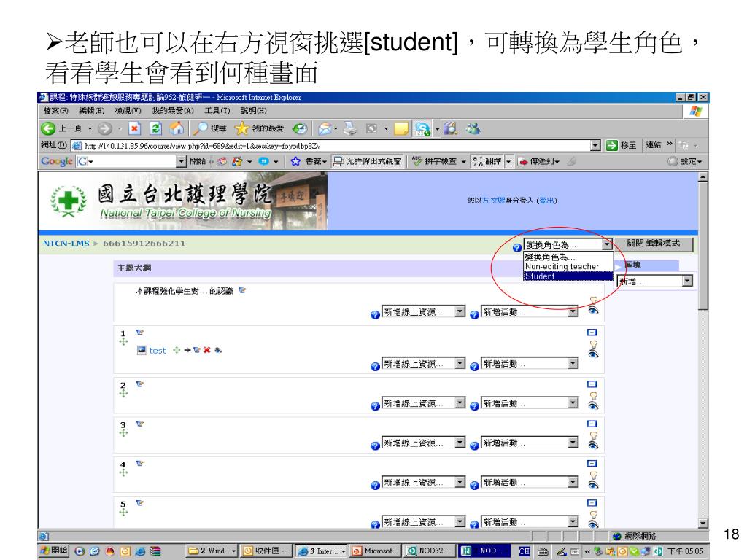Screen dimensions: 747x560
Task: Follow the 登出 logout link
Action: [546, 201]
